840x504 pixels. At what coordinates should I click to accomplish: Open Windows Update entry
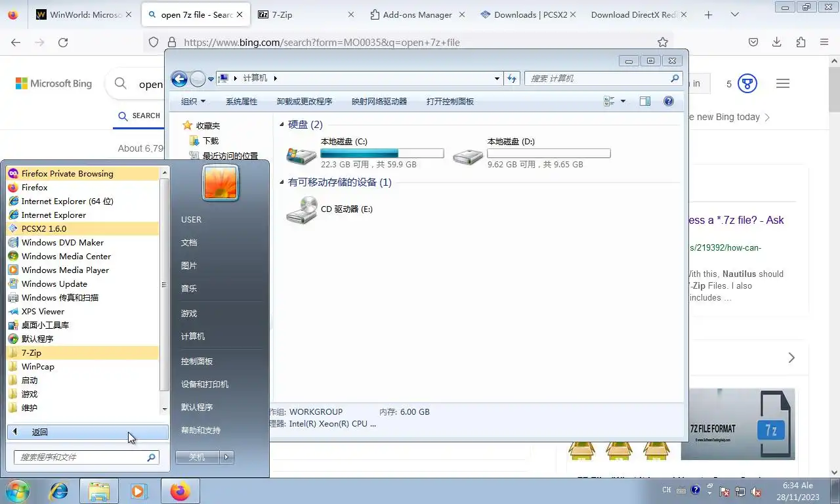83,283
